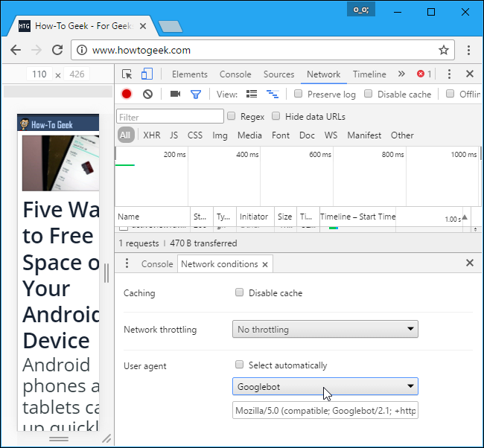The height and width of the screenshot is (448, 484).
Task: Toggle the device toolbar icon
Action: 147,74
